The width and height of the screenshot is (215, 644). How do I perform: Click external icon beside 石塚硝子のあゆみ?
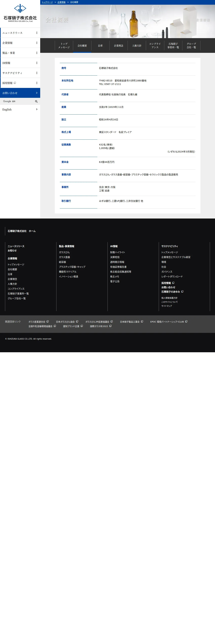(x=182, y=292)
